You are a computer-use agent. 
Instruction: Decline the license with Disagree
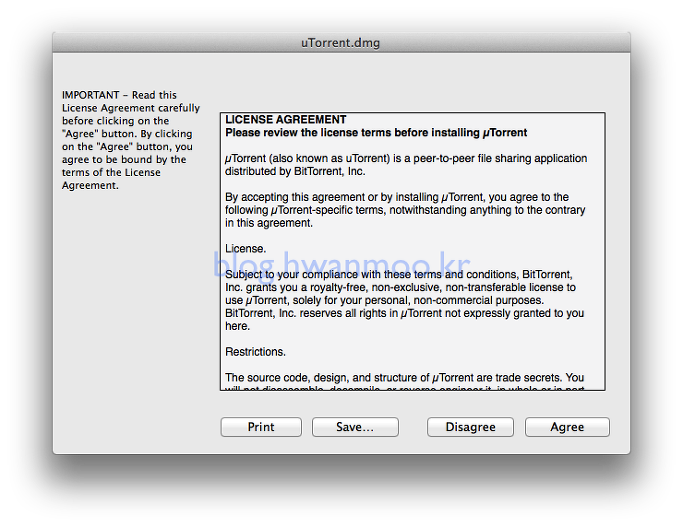(x=470, y=427)
